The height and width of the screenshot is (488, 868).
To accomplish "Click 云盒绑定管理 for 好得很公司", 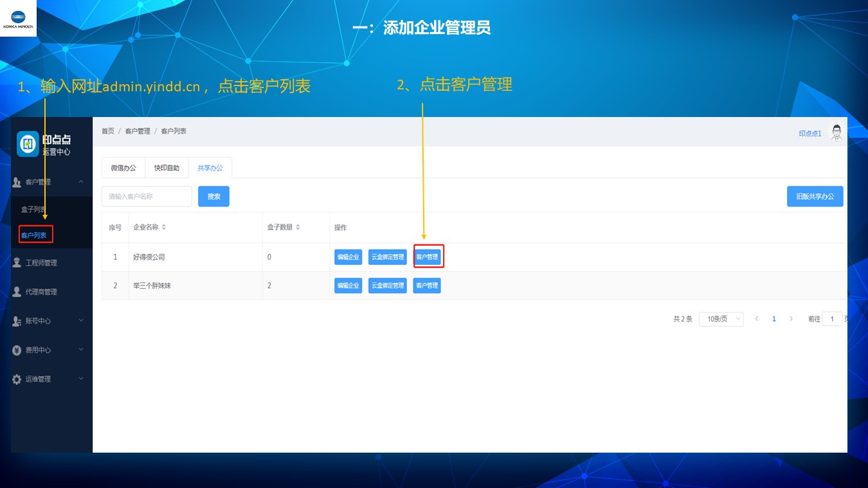I will (388, 257).
